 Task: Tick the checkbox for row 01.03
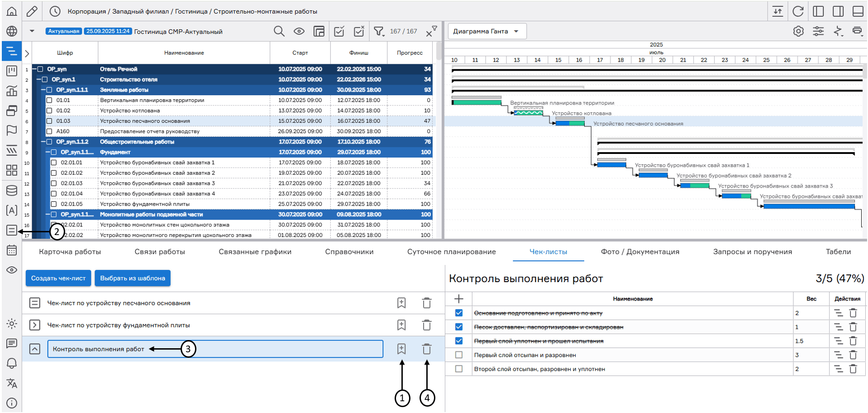pyautogui.click(x=49, y=121)
